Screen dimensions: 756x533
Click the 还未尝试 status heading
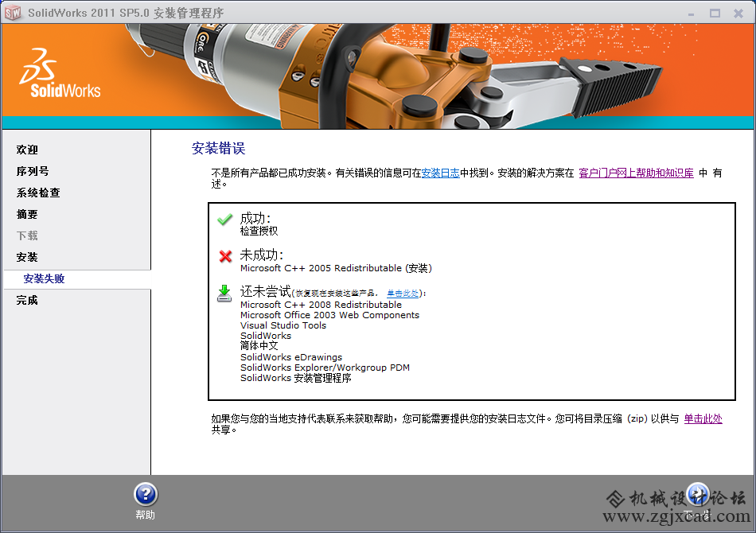(x=266, y=291)
